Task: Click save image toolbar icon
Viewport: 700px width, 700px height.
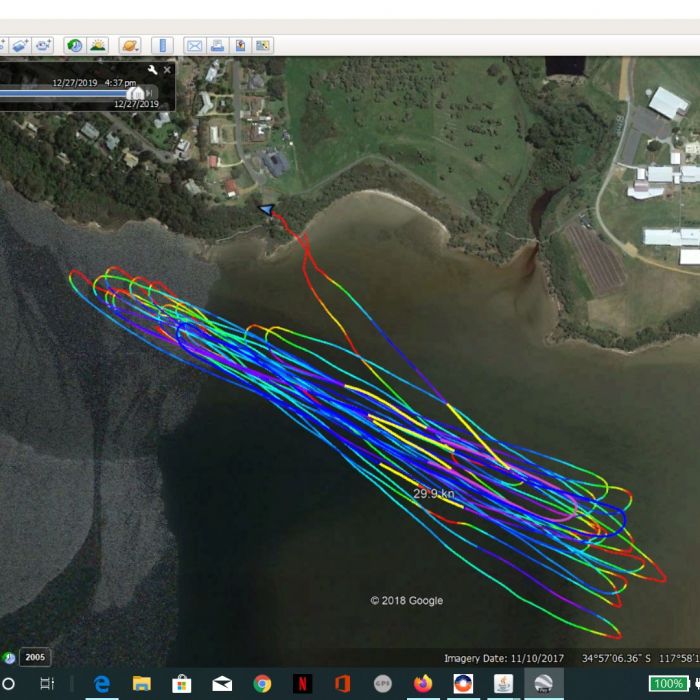Action: (240, 45)
